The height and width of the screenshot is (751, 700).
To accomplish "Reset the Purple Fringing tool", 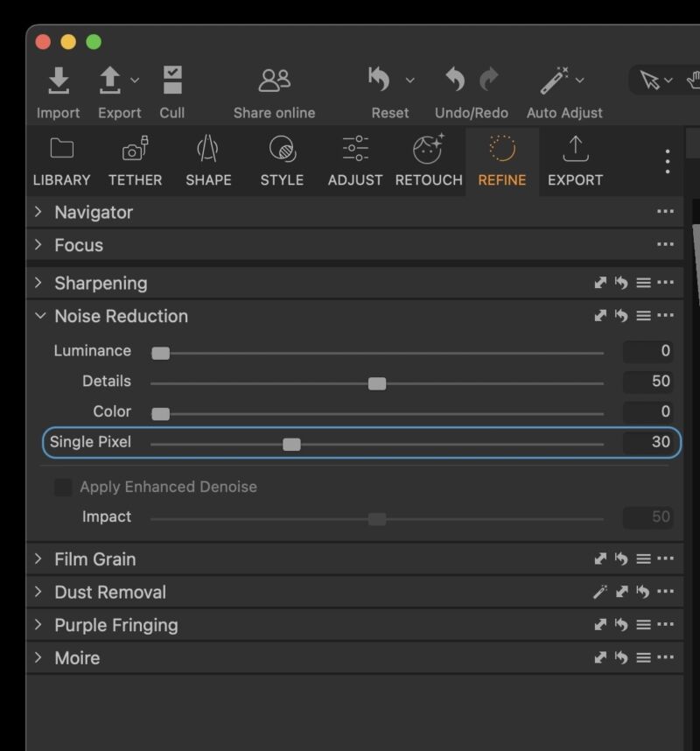I will click(621, 625).
